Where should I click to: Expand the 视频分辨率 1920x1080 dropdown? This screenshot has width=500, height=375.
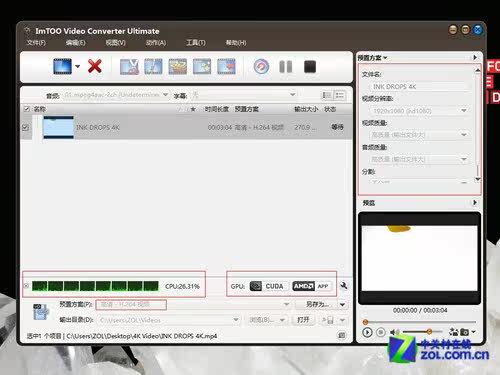point(464,111)
